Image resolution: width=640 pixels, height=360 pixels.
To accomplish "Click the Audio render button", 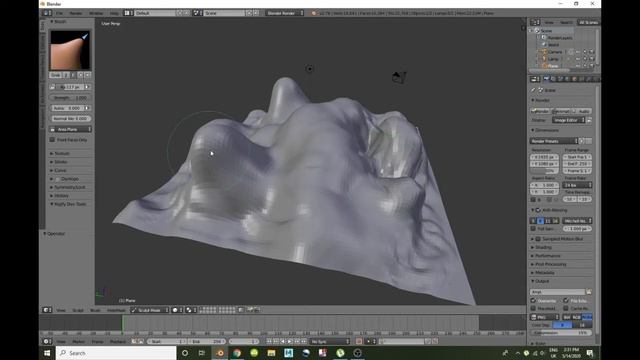I will [x=582, y=111].
